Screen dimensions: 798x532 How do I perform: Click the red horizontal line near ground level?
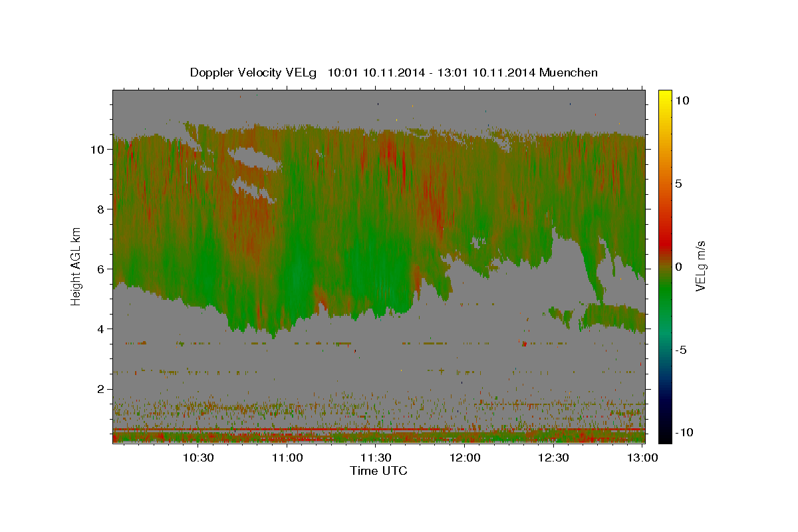tap(378, 430)
